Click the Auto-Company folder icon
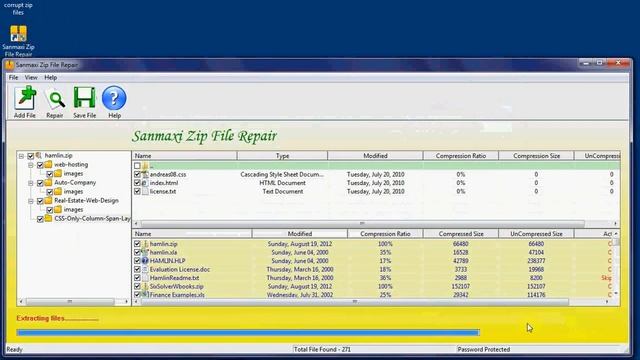This screenshot has height=360, width=640. coord(48,182)
